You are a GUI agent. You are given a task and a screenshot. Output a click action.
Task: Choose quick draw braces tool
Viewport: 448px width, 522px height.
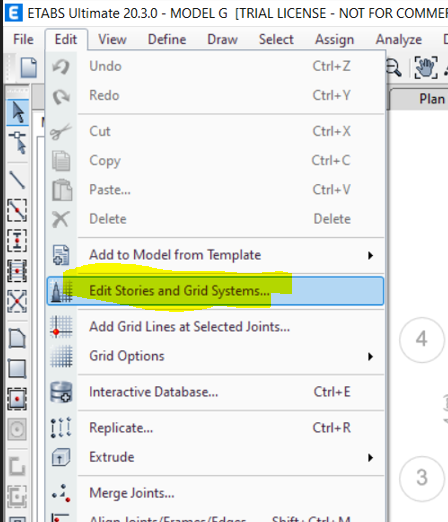click(x=17, y=301)
